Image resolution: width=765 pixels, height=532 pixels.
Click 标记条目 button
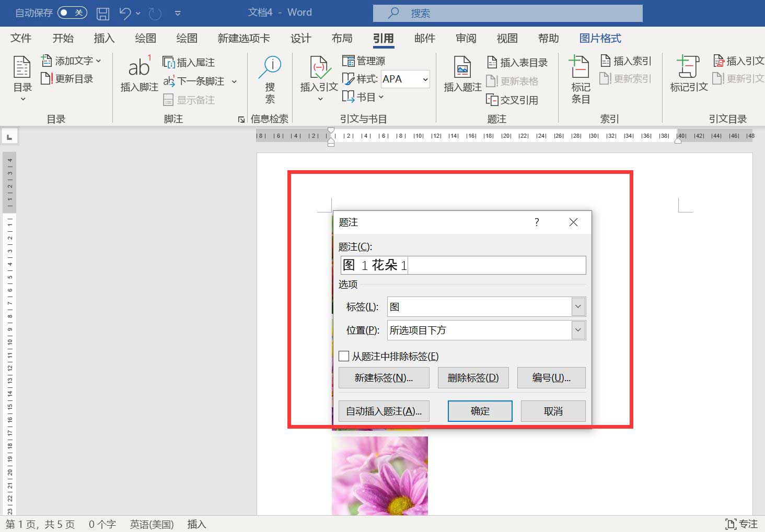580,79
